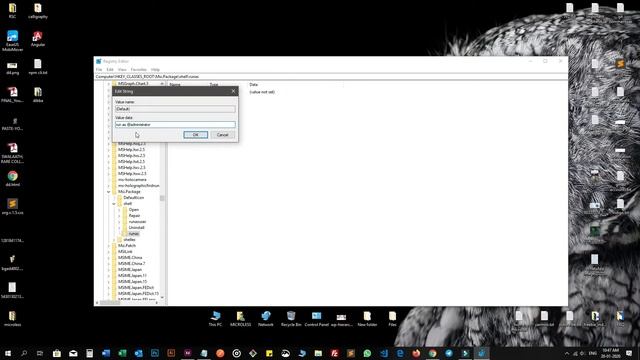Select the runas key in the tree

click(133, 234)
